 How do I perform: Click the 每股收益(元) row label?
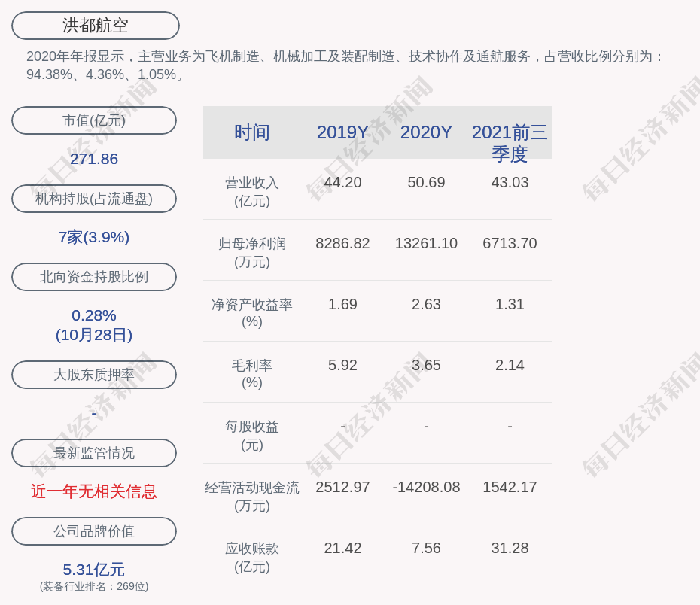pyautogui.click(x=252, y=436)
